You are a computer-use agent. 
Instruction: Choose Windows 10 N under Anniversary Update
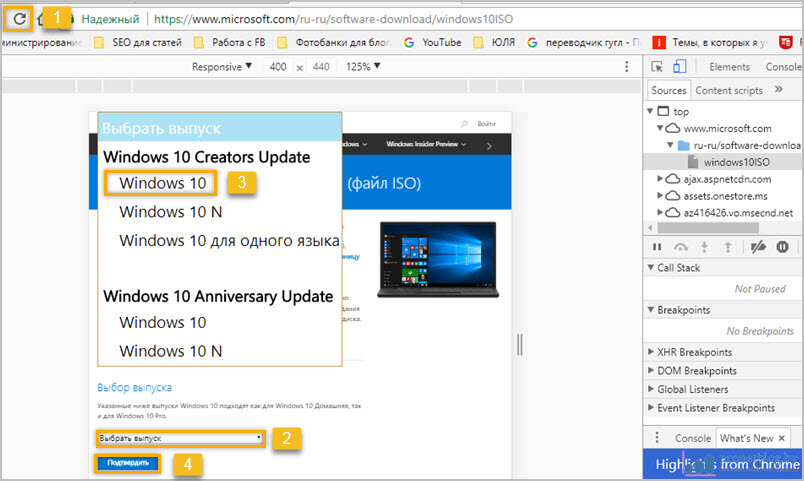pos(171,351)
